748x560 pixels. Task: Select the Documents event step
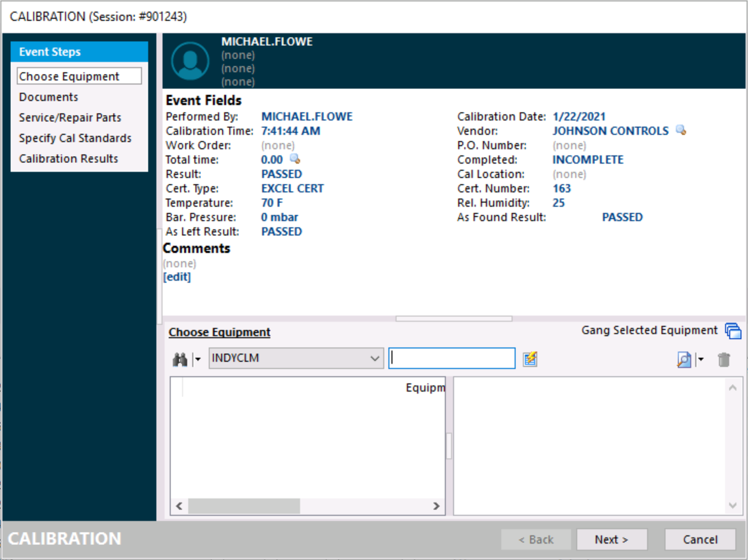tap(49, 97)
